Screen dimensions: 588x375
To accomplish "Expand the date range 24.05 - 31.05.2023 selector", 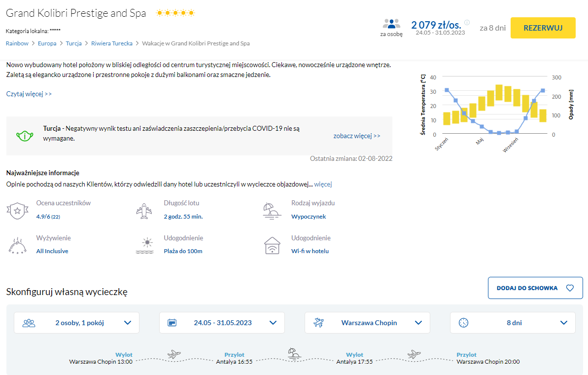I will coord(222,323).
